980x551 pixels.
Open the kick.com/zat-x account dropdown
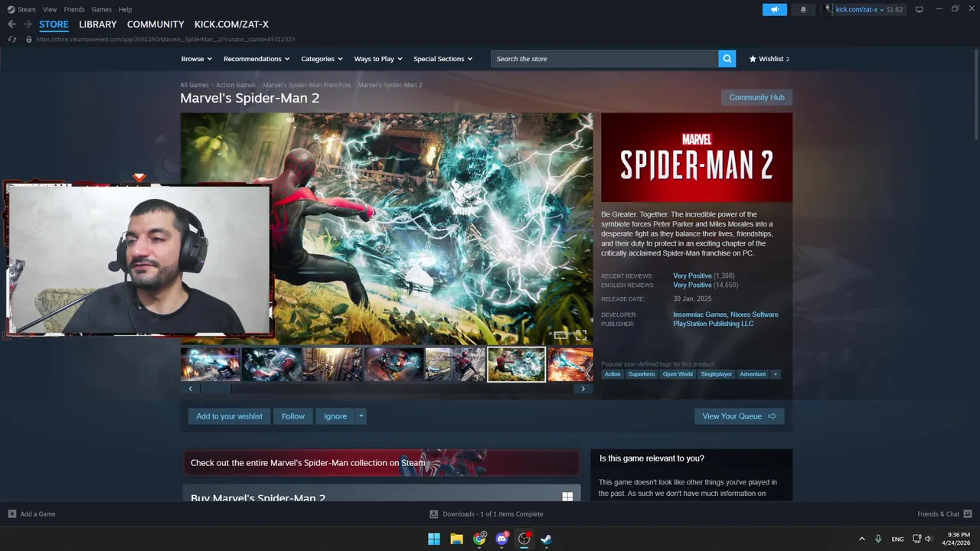(x=860, y=9)
